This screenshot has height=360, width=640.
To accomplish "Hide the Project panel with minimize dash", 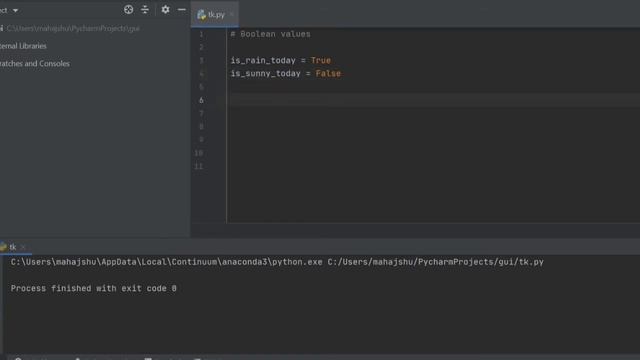I will click(182, 9).
